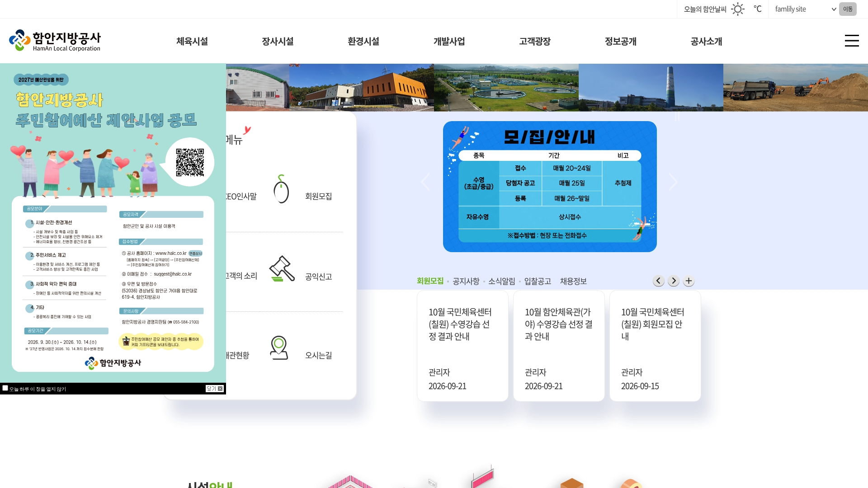Open 정보공개 menu
The height and width of the screenshot is (488, 868).
point(621,41)
